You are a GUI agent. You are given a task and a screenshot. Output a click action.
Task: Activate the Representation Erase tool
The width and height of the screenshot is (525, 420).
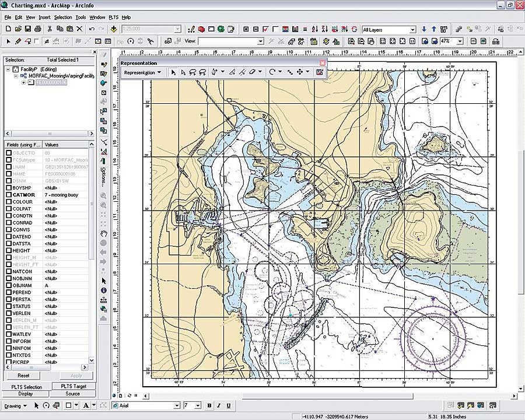(253, 72)
